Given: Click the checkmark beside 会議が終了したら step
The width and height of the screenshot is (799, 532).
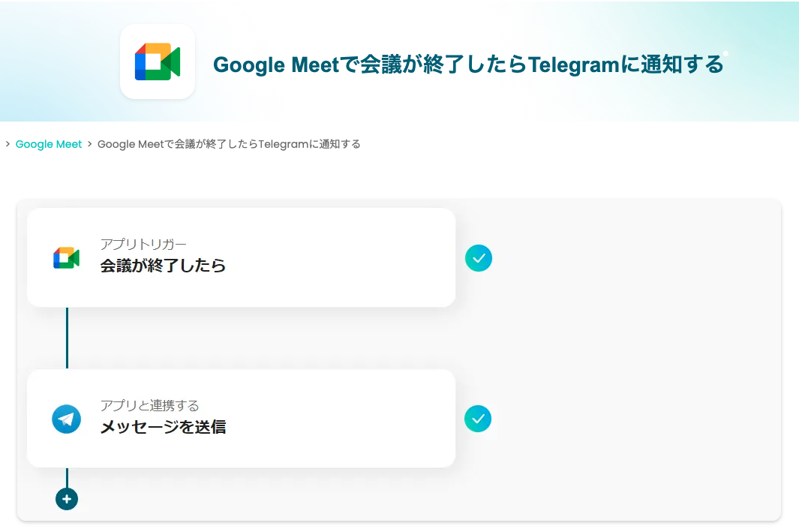Looking at the screenshot, I should pyautogui.click(x=479, y=258).
